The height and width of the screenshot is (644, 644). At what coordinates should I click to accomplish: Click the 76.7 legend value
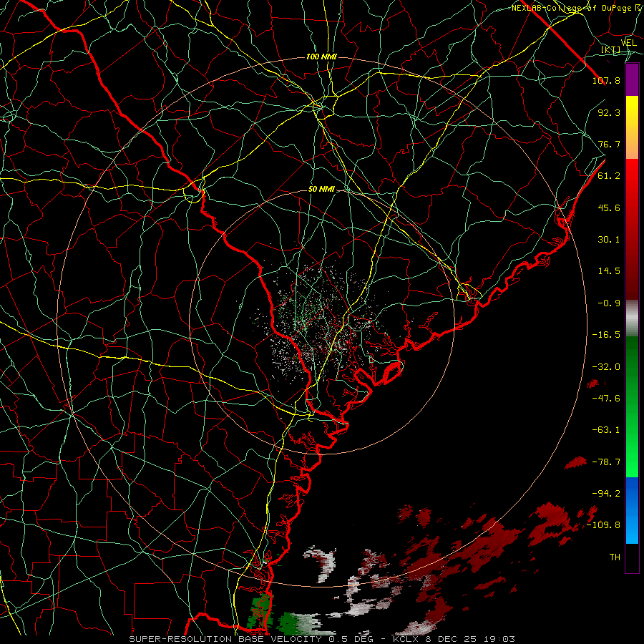[x=609, y=144]
